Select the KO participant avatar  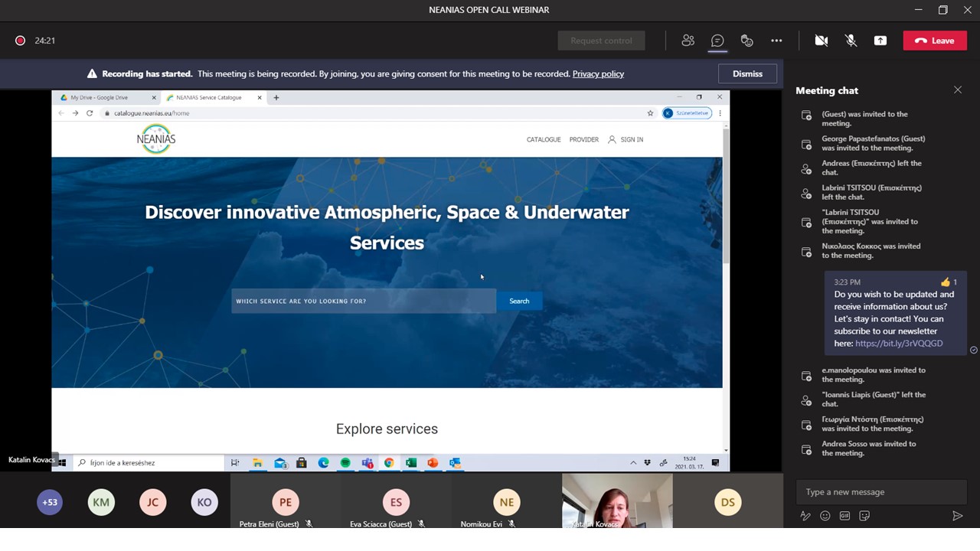point(204,502)
